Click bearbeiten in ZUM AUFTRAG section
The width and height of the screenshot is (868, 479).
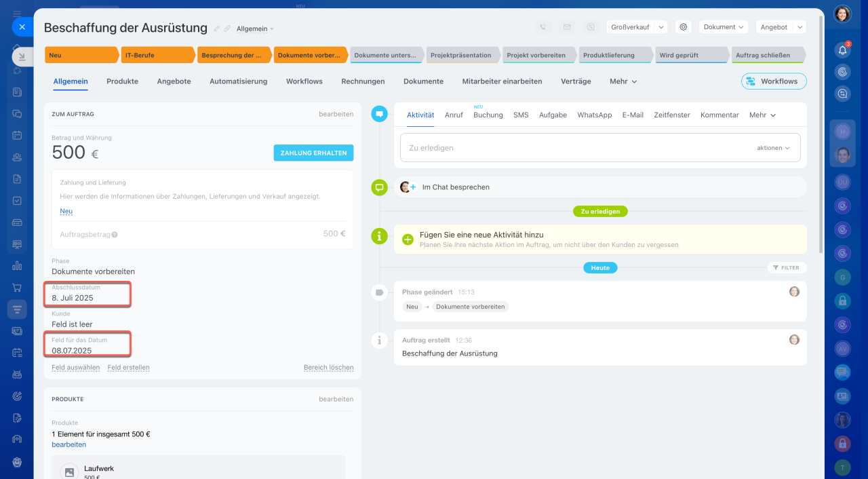pos(336,114)
